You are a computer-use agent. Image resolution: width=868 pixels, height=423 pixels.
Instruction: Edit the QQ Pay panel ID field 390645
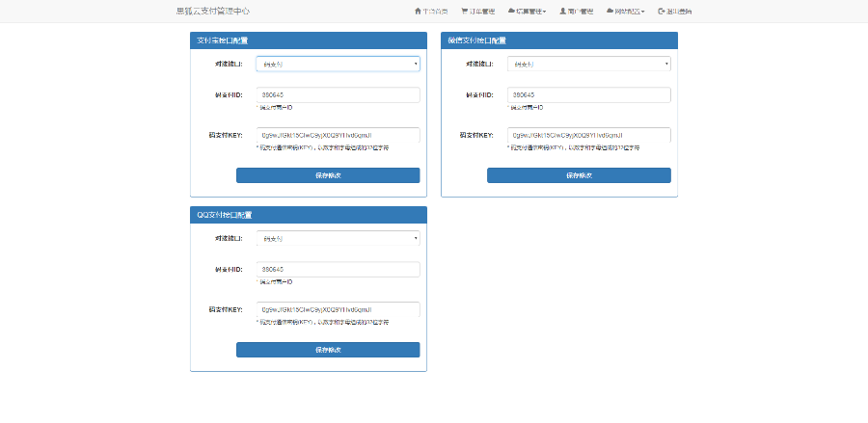click(x=338, y=269)
